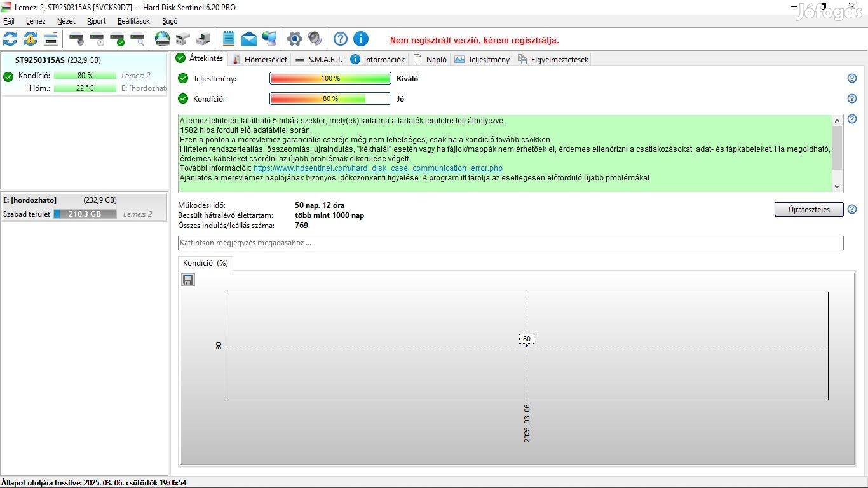Click the disk list panel toolbar icon
This screenshot has width=868, height=488.
51,39
